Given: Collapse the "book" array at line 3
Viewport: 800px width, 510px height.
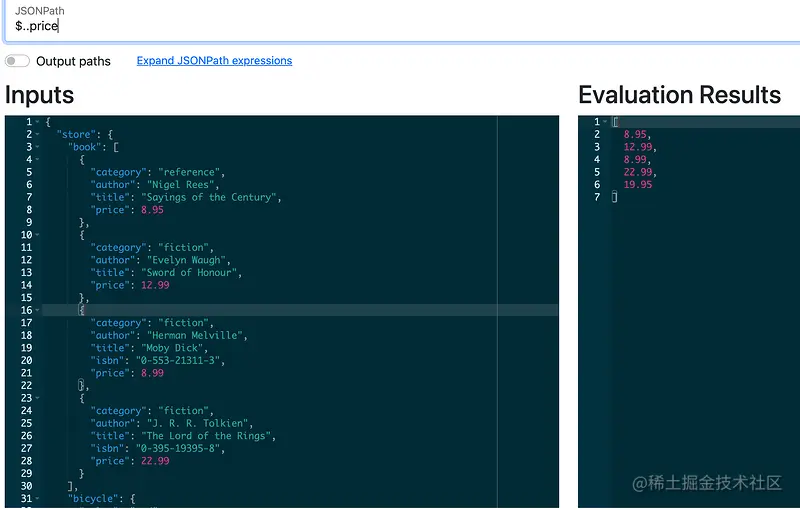Looking at the screenshot, I should (x=38, y=147).
